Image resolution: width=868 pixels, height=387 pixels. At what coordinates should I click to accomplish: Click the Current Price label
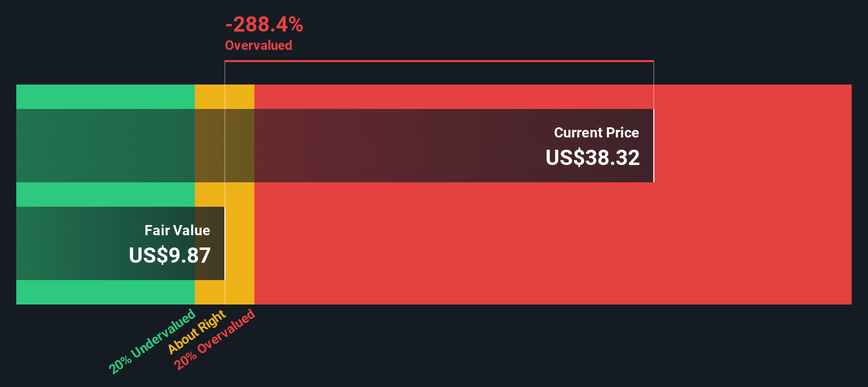(x=596, y=133)
